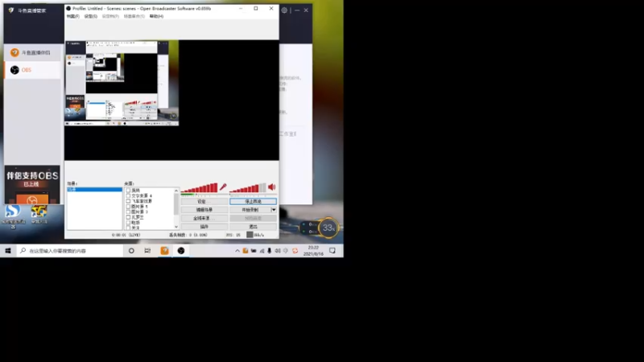Toggle the topmost source checkbox in Sources list
This screenshot has width=644, height=362.
click(x=128, y=191)
